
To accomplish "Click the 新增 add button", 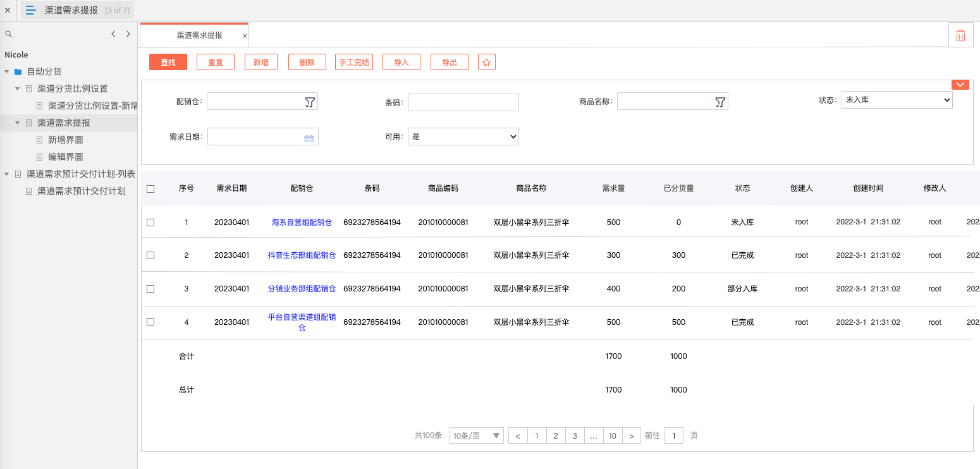I will click(261, 62).
